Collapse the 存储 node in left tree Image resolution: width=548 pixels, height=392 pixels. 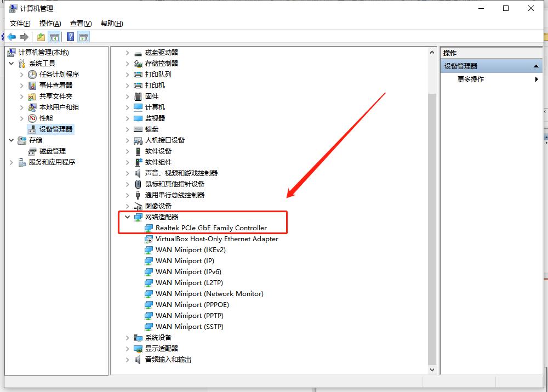(12, 140)
